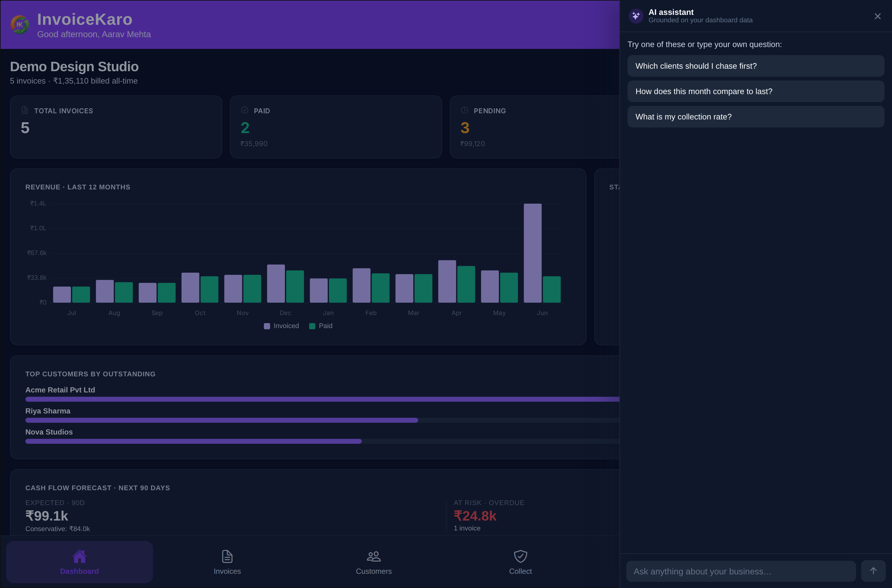Click the Total Invoices document icon
The height and width of the screenshot is (588, 892).
pos(25,110)
